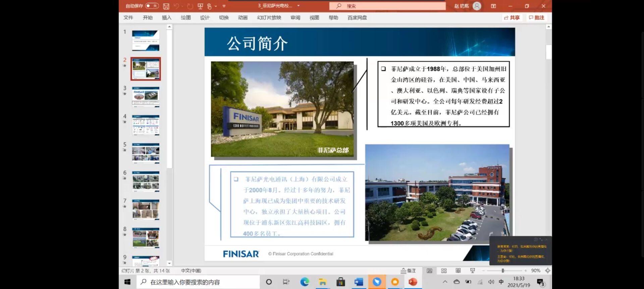Click the Save icon in title bar
Viewport: 644px width, 289px height.
(166, 6)
